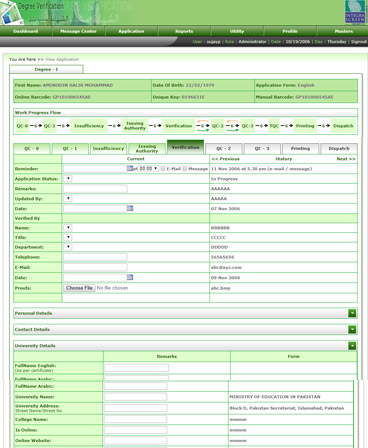
Task: Switch to the Insufficiency tab
Action: point(108,149)
